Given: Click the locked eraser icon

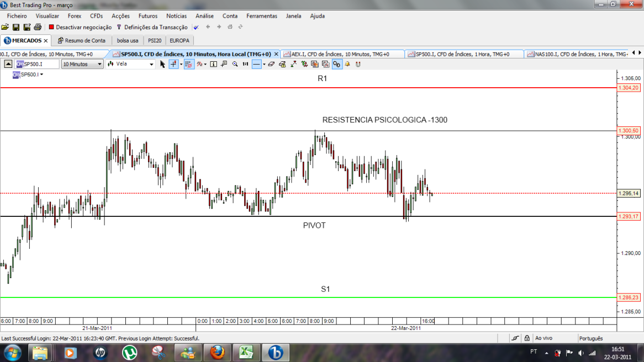Looking at the screenshot, I should point(282,64).
